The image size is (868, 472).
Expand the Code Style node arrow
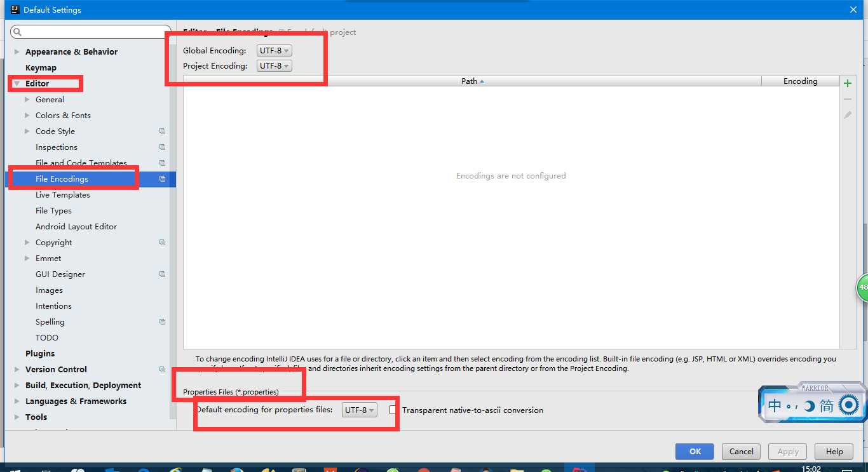pyautogui.click(x=27, y=131)
